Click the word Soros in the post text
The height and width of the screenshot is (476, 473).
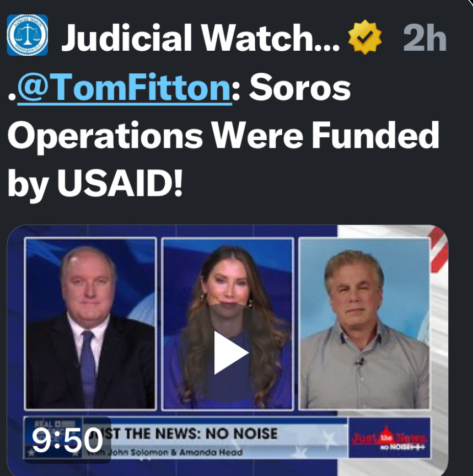tap(300, 88)
